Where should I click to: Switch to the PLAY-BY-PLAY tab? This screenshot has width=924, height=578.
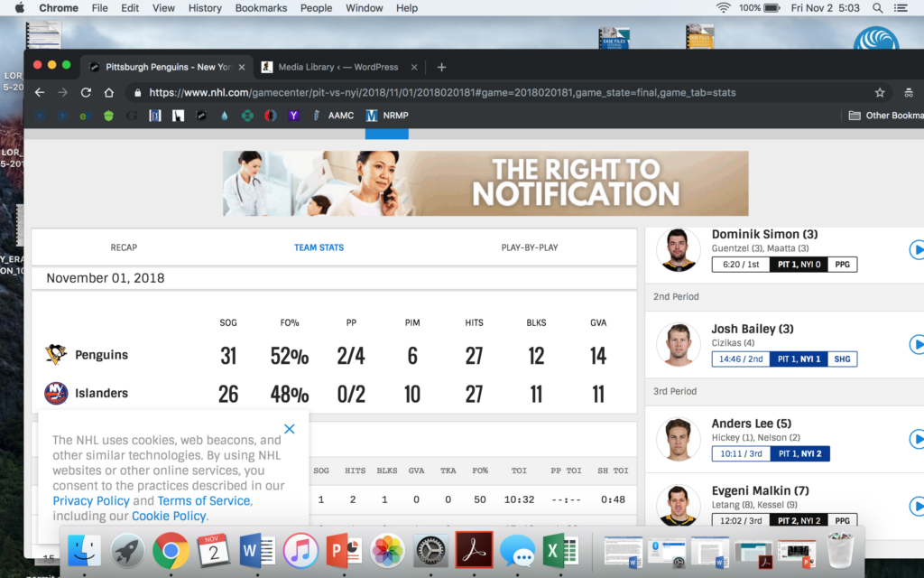[530, 247]
